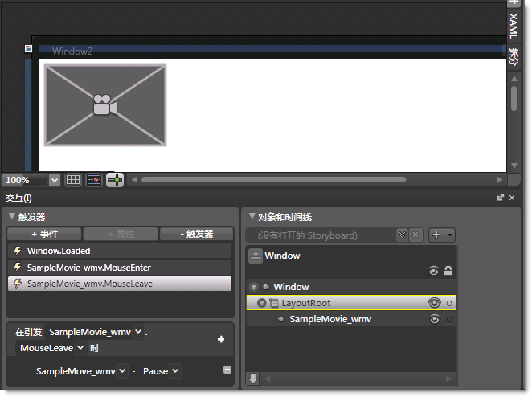The height and width of the screenshot is (397, 532).
Task: Click the disabled add property button
Action: coord(121,234)
